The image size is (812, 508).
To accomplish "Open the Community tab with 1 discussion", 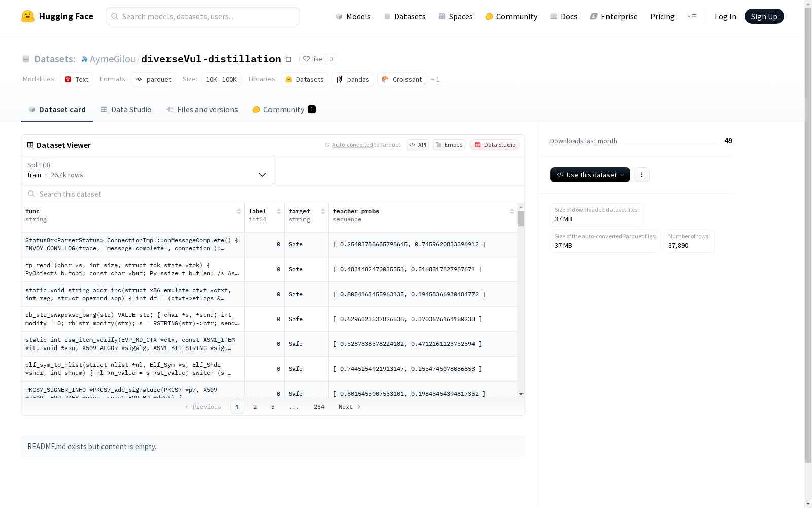I will click(284, 109).
